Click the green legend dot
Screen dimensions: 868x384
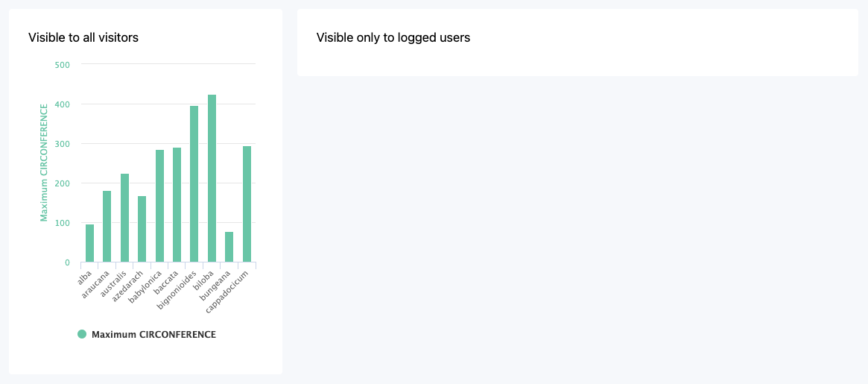82,335
